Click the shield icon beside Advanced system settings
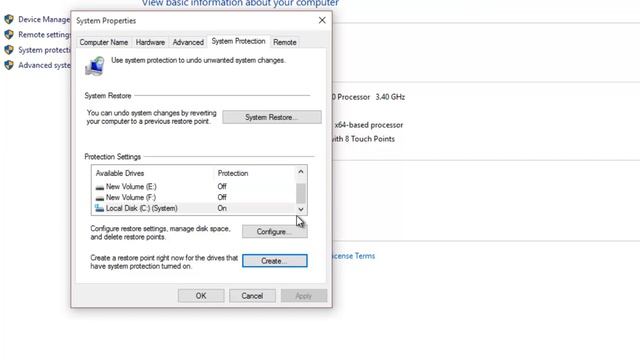Viewport: 640px width, 360px height. (x=9, y=65)
